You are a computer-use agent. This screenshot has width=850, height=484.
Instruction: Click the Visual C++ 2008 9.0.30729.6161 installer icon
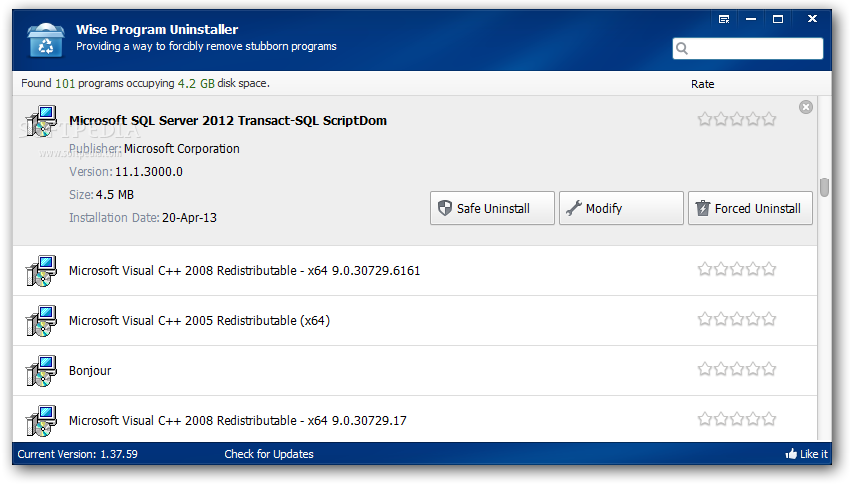pos(41,270)
